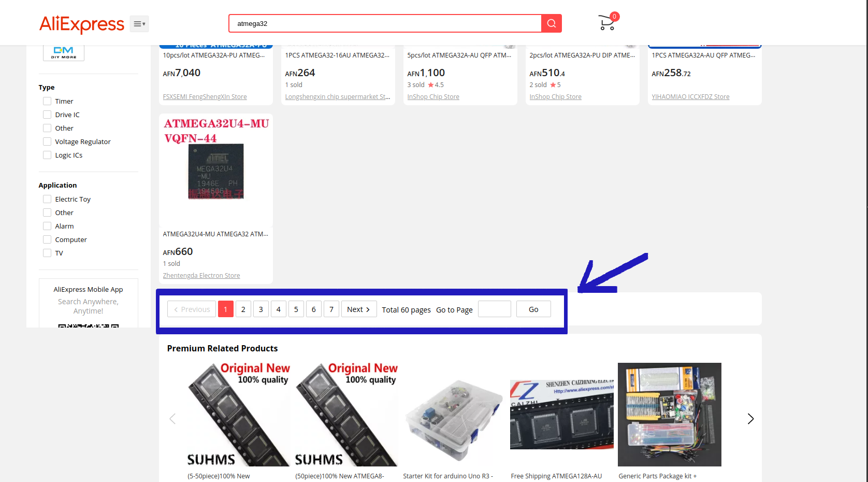
Task: Open the (50piece) ATMEGA8 SUHMS image
Action: [346, 415]
